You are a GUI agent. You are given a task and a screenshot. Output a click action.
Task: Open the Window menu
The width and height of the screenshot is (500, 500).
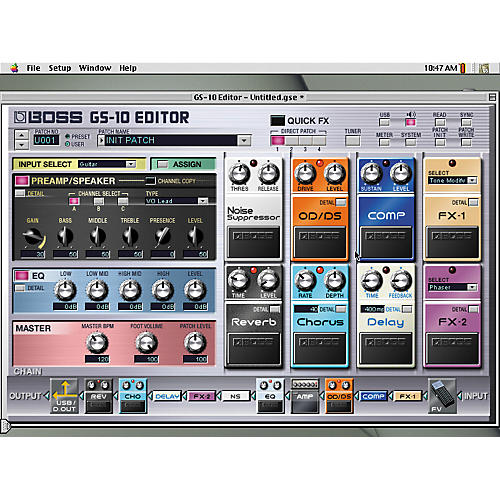[x=95, y=68]
